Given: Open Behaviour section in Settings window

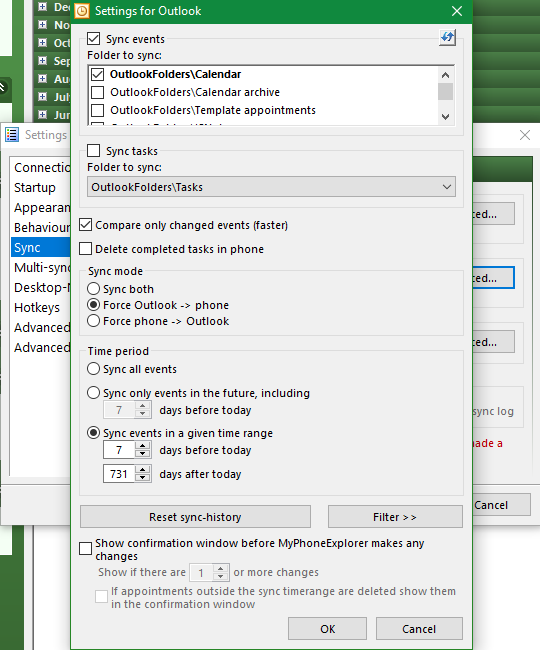Looking at the screenshot, I should point(41,227).
